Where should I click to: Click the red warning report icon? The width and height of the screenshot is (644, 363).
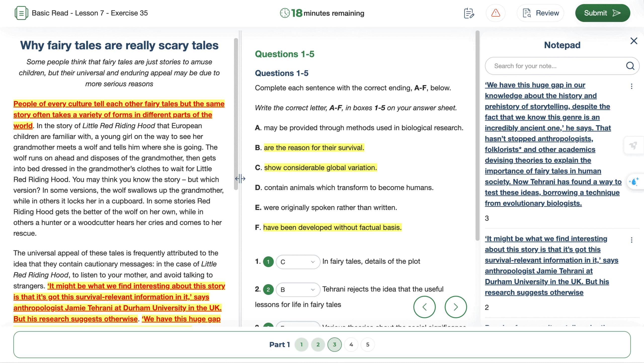pyautogui.click(x=495, y=13)
